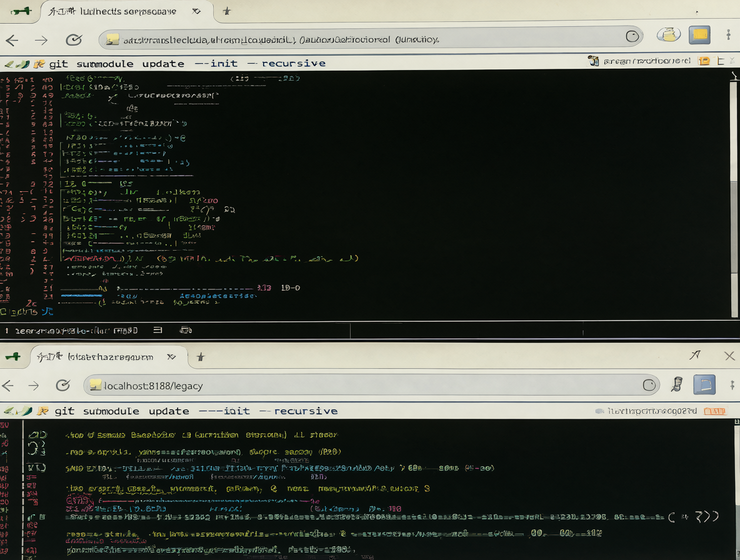
Task: Reload the localhost:8188/legacy page
Action: point(62,386)
